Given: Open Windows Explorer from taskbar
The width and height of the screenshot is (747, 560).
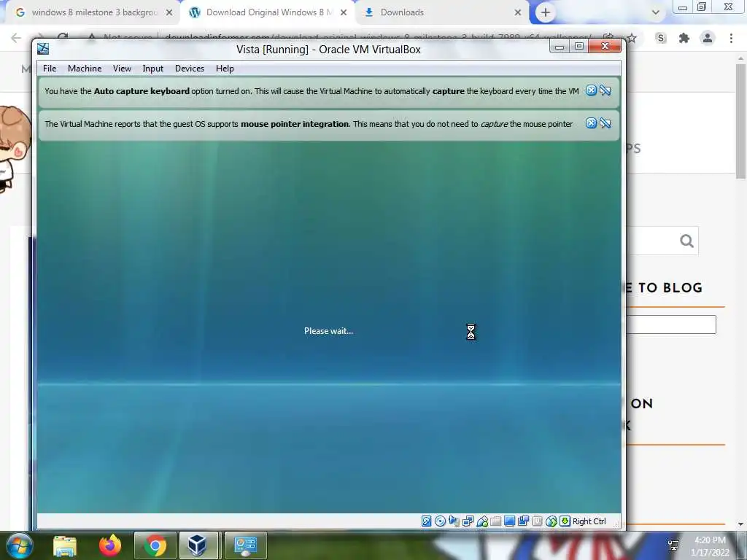Looking at the screenshot, I should tap(65, 545).
